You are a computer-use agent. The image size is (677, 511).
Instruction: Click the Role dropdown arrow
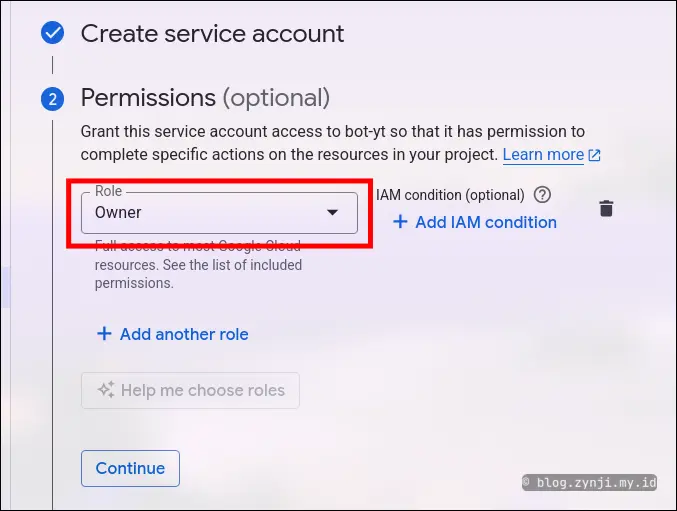333,212
